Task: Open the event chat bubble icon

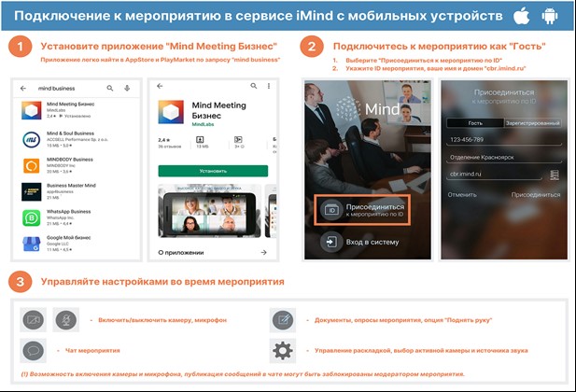Action: tap(34, 352)
